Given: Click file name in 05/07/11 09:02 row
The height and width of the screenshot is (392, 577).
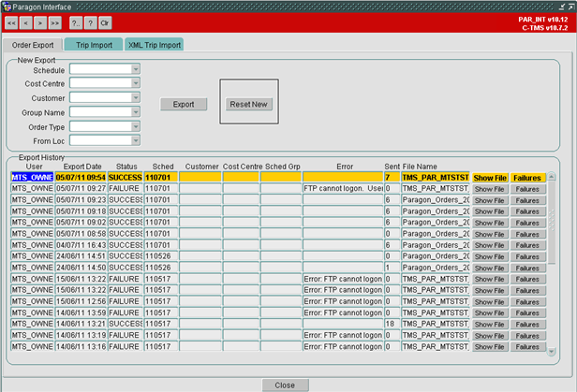Looking at the screenshot, I should pyautogui.click(x=436, y=223).
